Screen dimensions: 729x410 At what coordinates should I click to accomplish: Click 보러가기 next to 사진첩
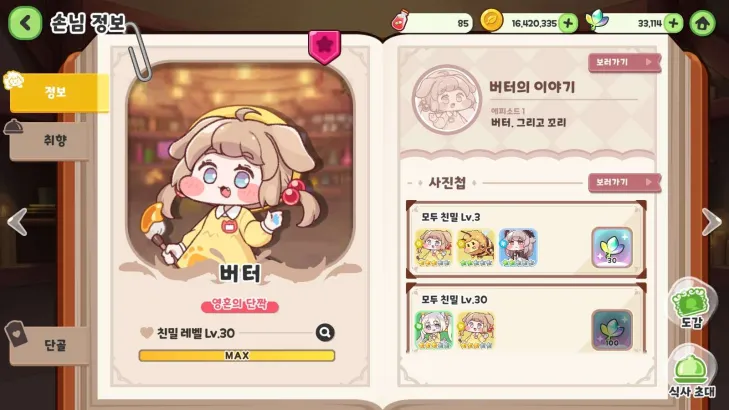tap(624, 183)
